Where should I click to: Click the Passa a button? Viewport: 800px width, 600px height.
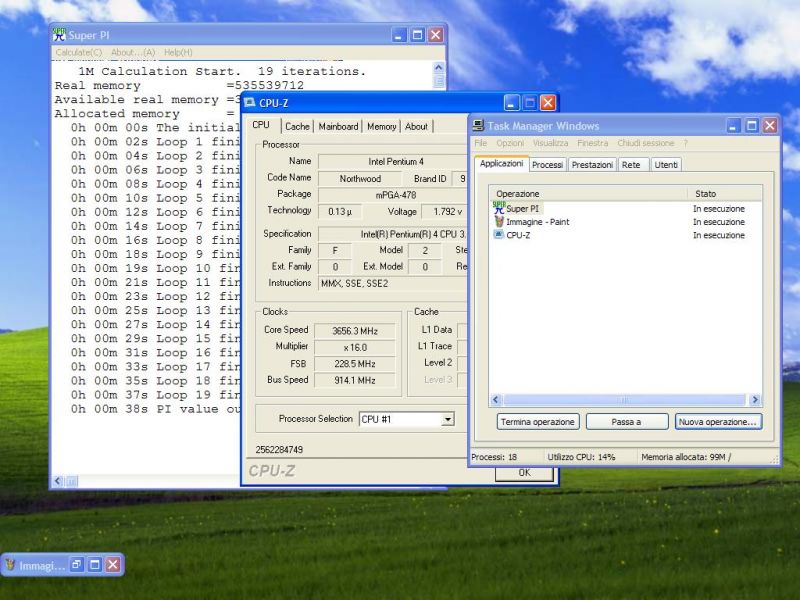(627, 422)
